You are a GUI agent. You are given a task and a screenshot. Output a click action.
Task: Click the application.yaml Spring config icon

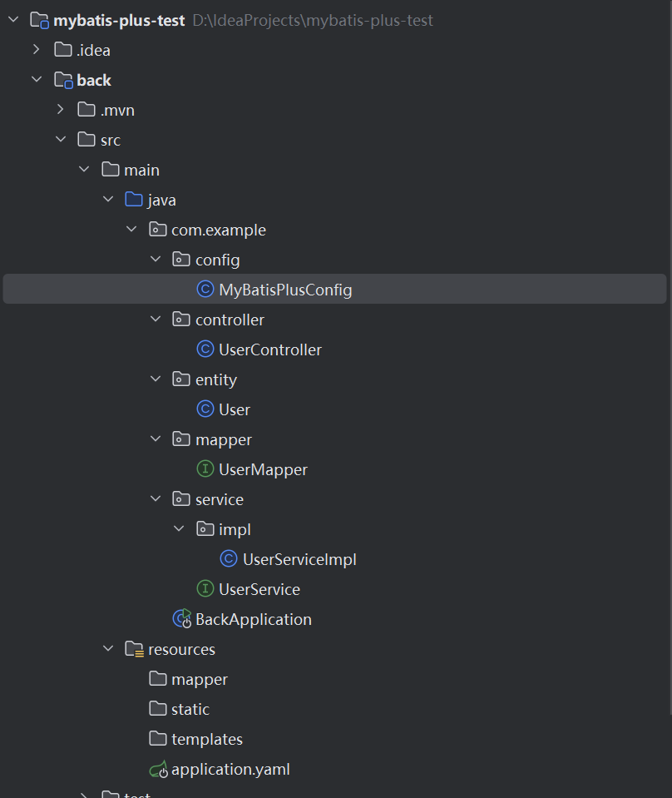(158, 769)
